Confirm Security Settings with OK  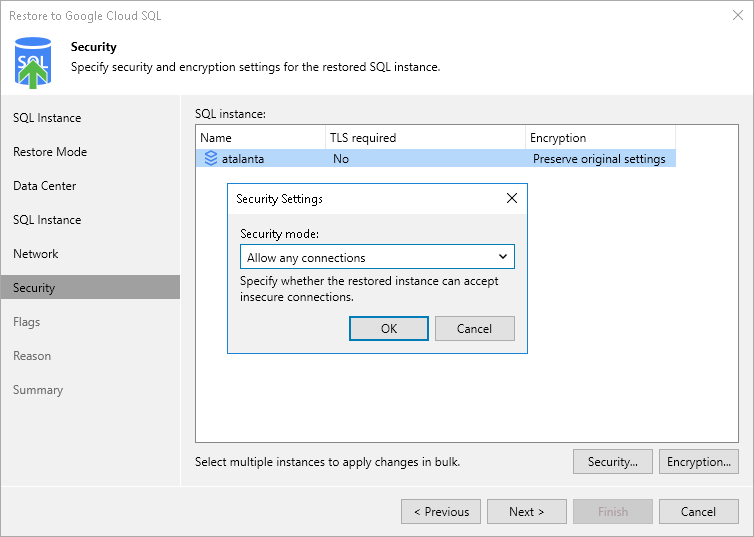pos(389,328)
